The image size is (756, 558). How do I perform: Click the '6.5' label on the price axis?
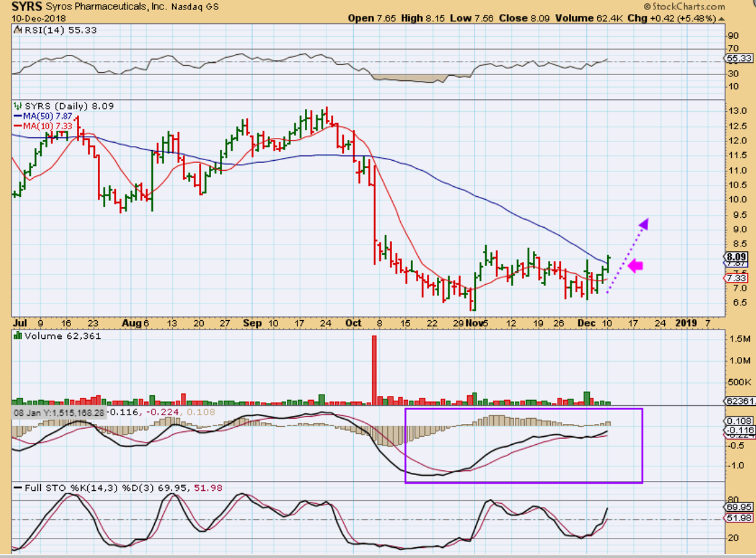pos(740,303)
